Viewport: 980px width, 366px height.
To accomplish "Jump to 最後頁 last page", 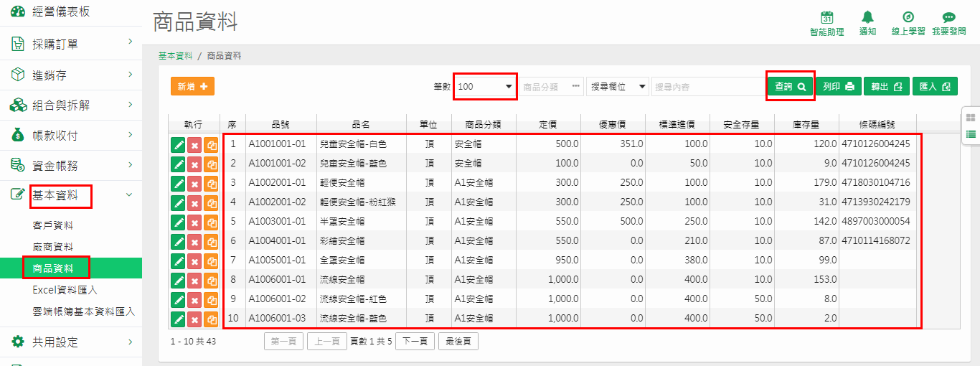I will 458,342.
